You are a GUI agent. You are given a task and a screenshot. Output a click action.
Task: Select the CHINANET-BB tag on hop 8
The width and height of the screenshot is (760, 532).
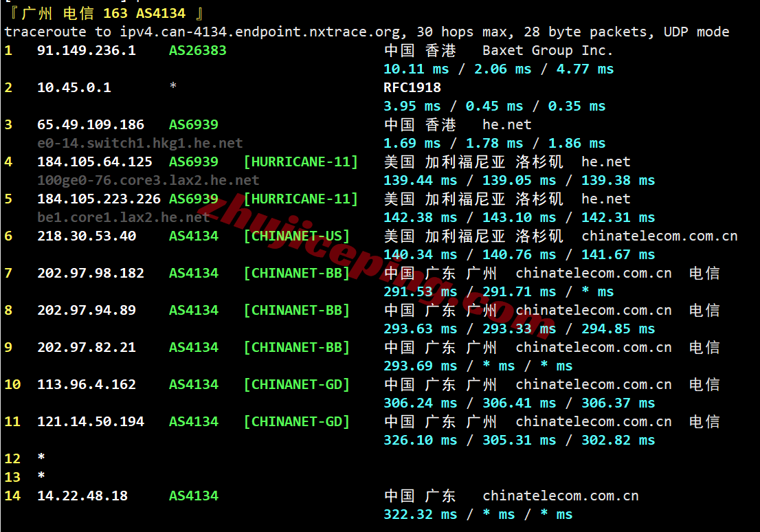pos(297,310)
